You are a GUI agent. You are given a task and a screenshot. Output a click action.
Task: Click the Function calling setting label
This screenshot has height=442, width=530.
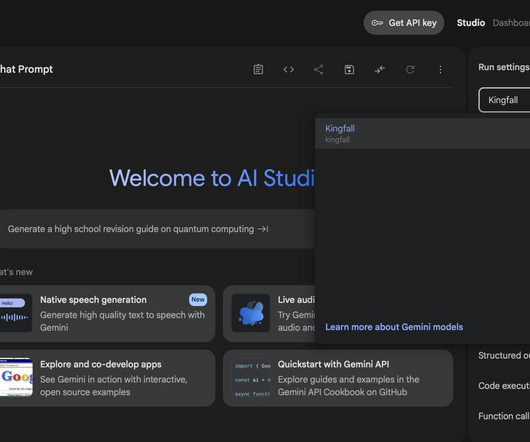coord(504,416)
